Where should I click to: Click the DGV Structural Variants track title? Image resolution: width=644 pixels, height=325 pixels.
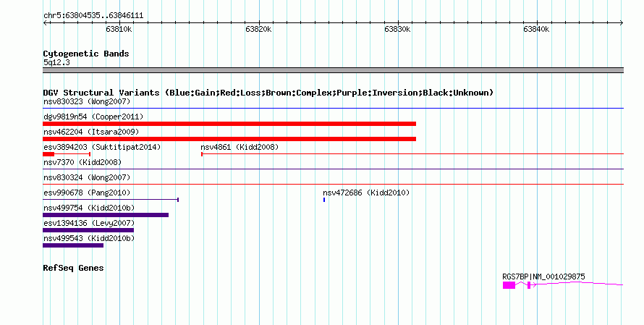(x=268, y=93)
